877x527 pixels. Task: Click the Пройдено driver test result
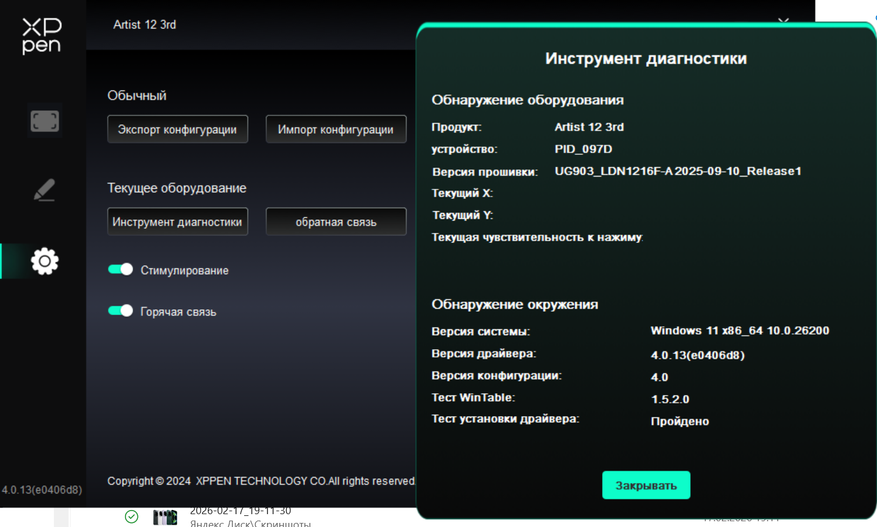[x=680, y=421]
